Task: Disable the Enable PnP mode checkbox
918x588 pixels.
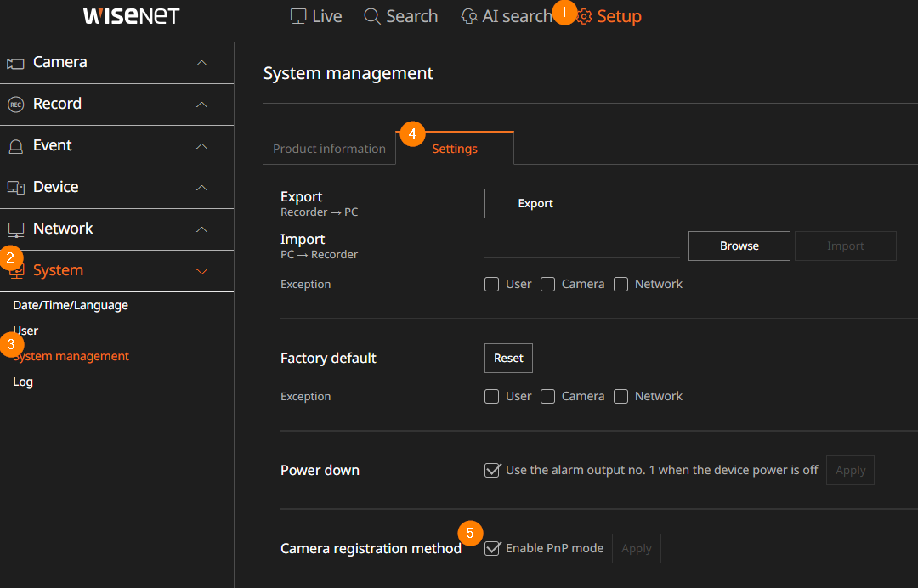Action: (492, 548)
